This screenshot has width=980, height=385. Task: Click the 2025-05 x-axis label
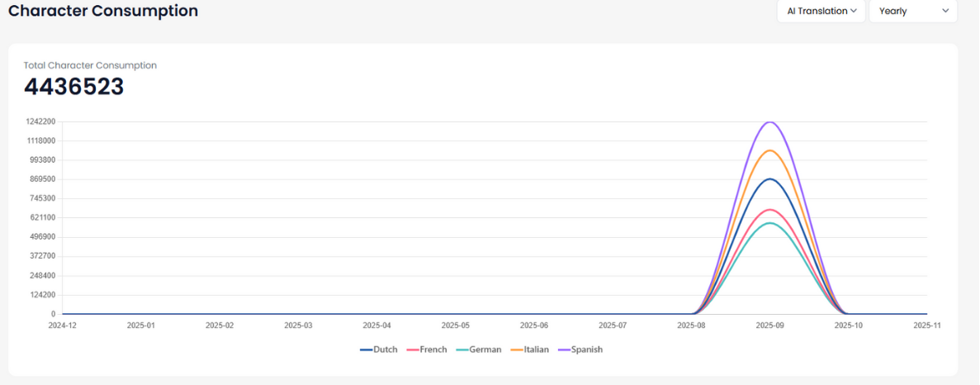(456, 325)
